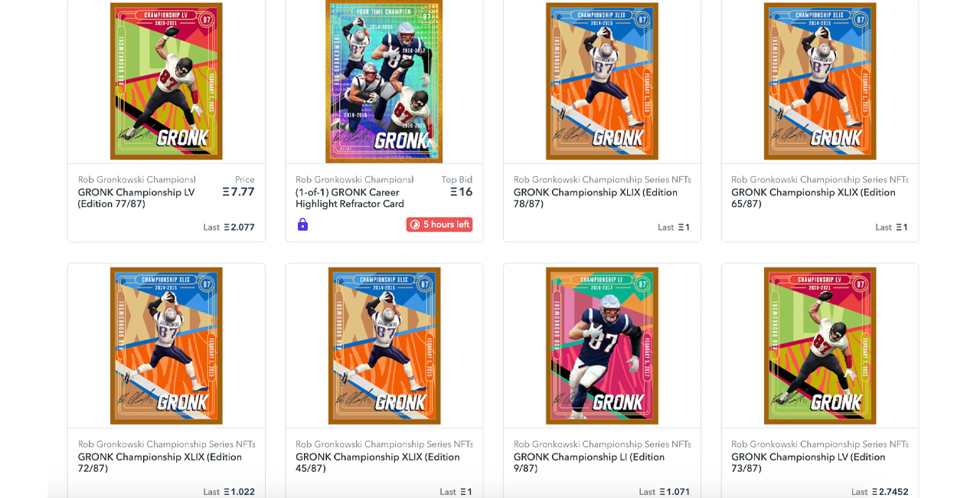Open Championship XLIX Edition 72/87 card image
Image resolution: width=980 pixels, height=498 pixels.
(x=166, y=346)
